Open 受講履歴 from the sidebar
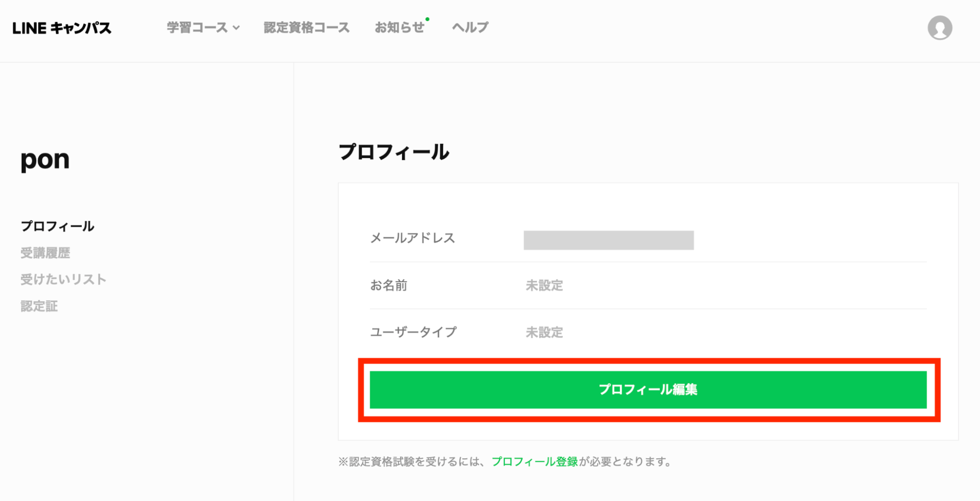980x501 pixels. [46, 253]
